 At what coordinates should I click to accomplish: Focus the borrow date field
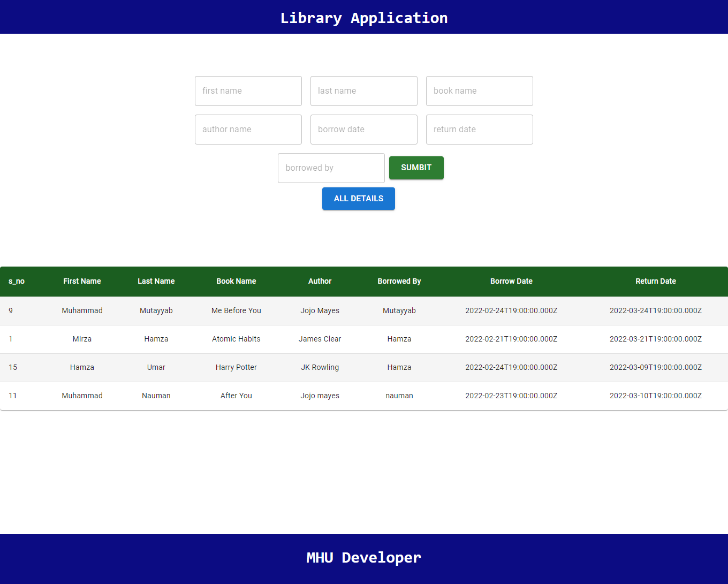(x=364, y=130)
